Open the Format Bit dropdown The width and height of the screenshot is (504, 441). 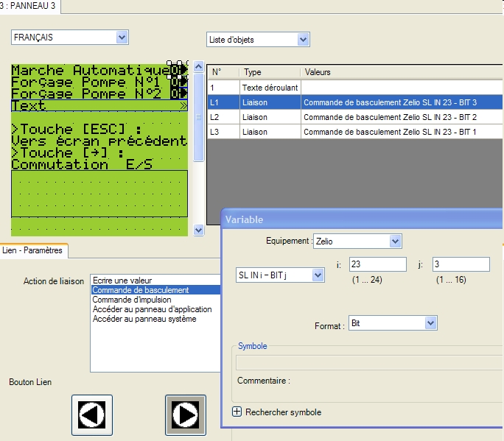tap(430, 322)
